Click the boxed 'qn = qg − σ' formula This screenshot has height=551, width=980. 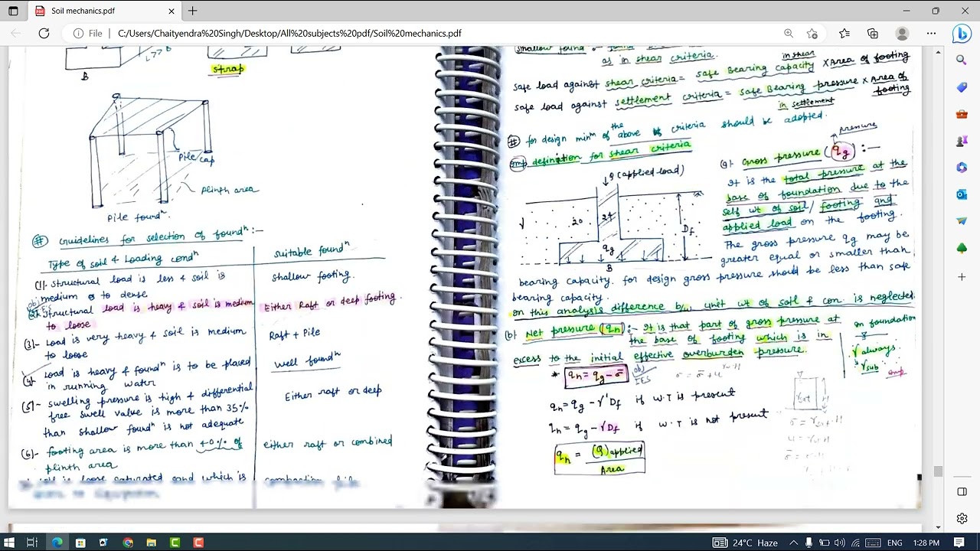click(x=596, y=375)
